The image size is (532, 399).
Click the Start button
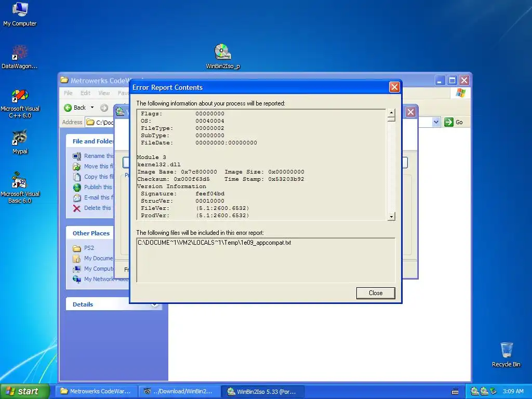(x=25, y=392)
